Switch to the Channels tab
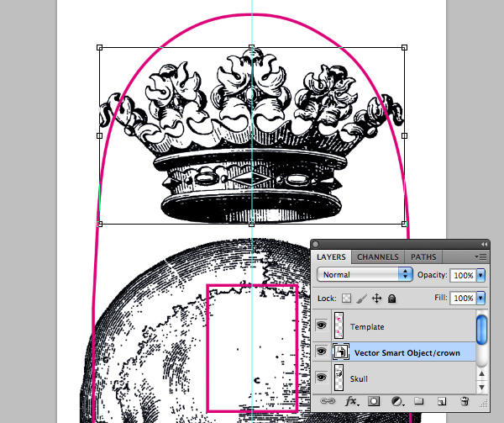 click(377, 257)
